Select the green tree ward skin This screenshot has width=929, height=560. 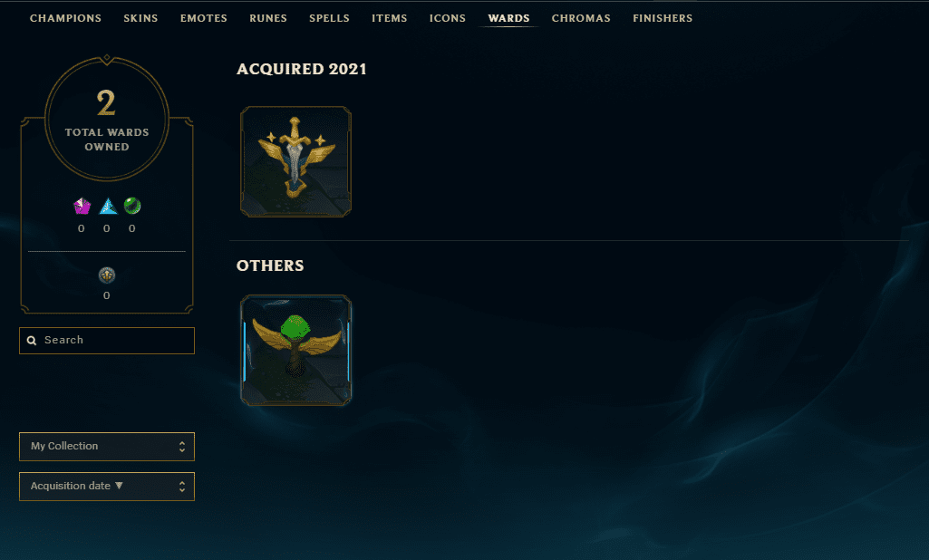[x=295, y=350]
